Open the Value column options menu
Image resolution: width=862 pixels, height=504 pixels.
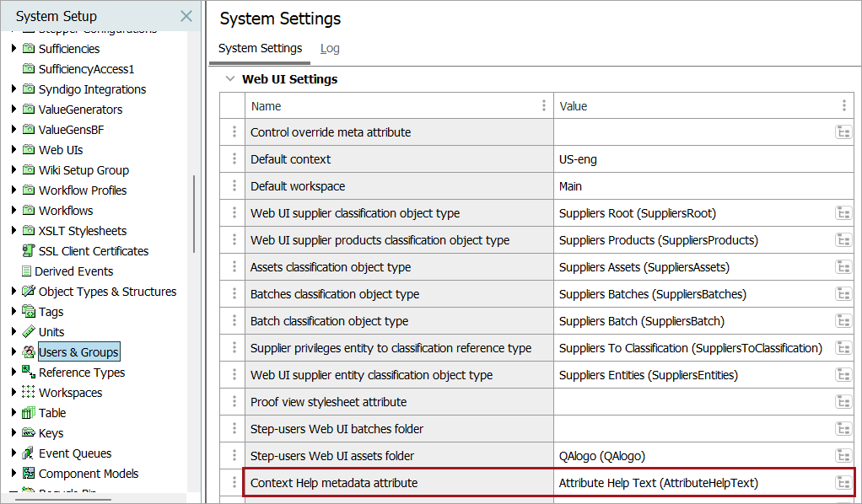click(843, 106)
